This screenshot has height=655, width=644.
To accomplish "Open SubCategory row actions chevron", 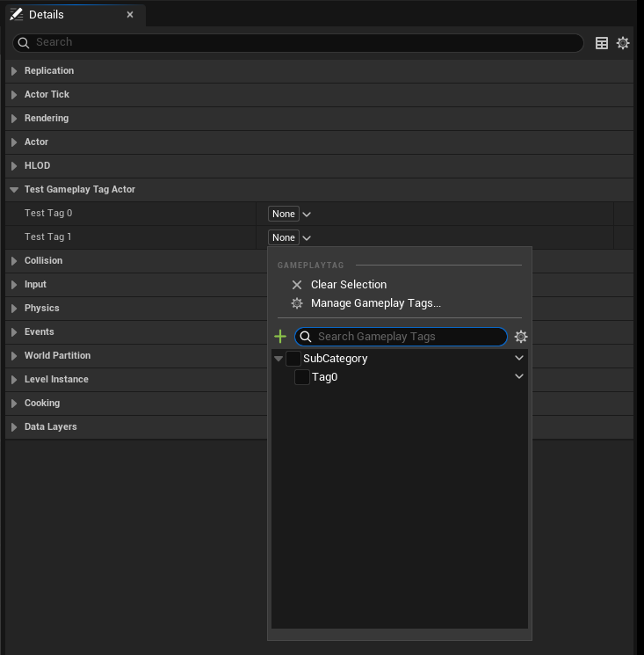I will 518,358.
